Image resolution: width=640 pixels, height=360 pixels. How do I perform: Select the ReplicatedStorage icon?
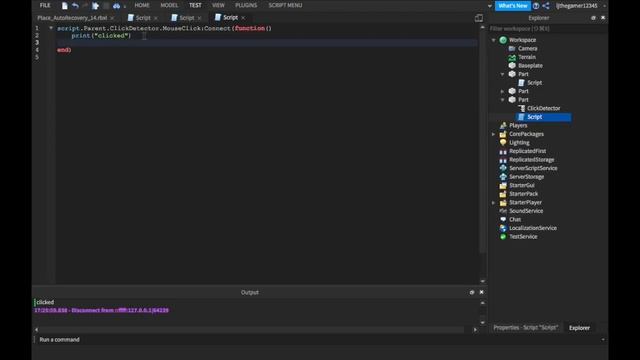(x=503, y=160)
